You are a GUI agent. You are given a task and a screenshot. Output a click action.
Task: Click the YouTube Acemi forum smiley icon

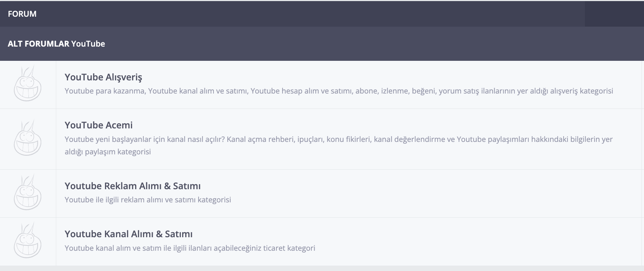(27, 138)
